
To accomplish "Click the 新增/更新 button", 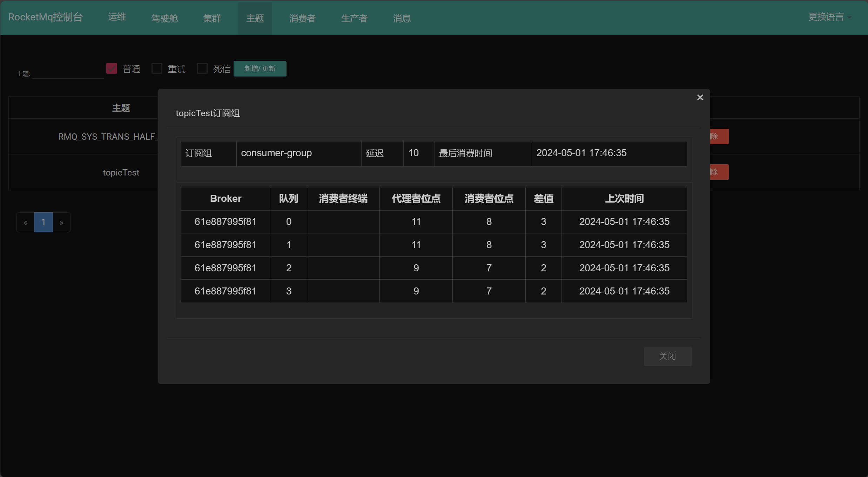I will 260,68.
